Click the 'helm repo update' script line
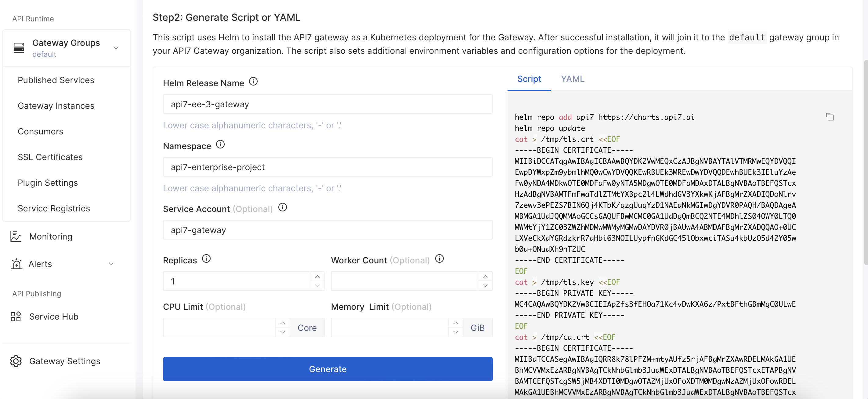Viewport: 868px width, 399px height. point(550,128)
